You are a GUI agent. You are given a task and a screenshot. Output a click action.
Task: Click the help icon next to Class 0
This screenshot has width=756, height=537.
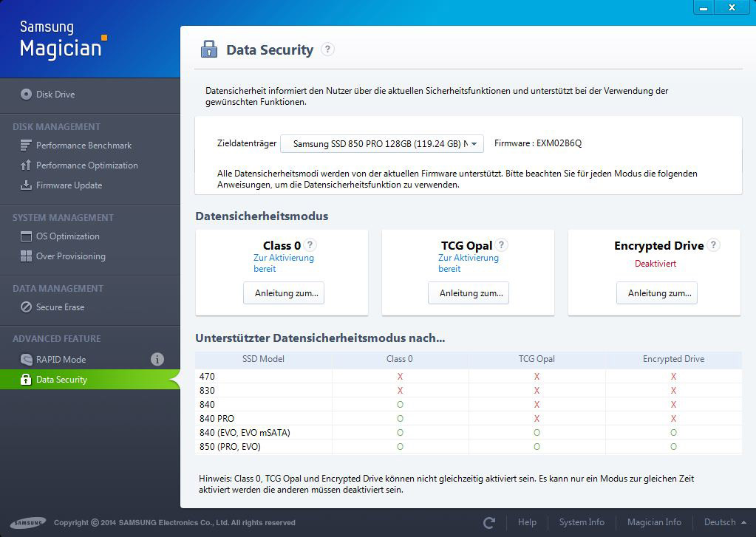[310, 245]
